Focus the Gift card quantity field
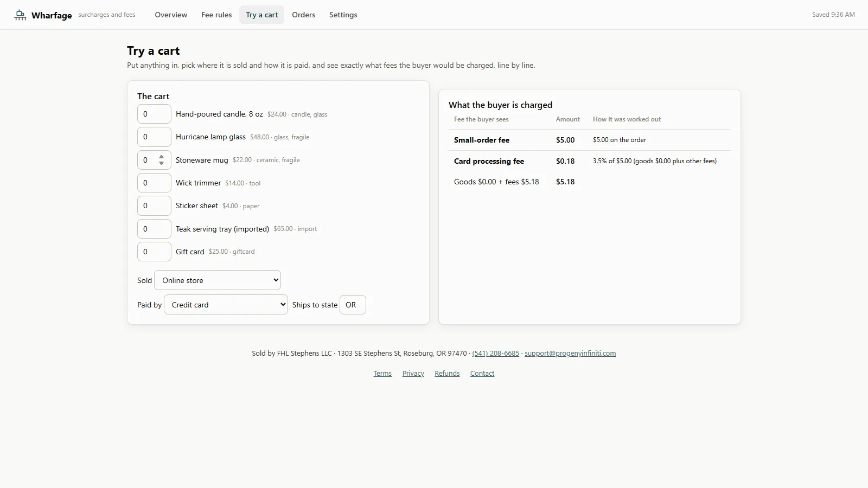This screenshot has width=868, height=488. coord(154,252)
